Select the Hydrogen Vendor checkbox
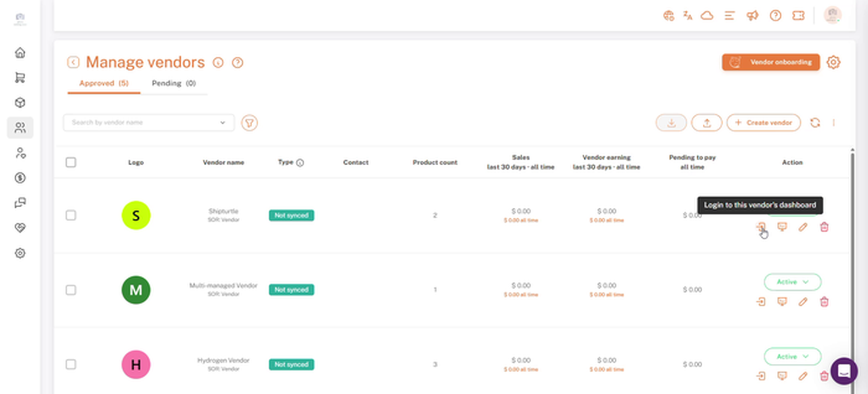Viewport: 868px width, 394px height. pos(71,364)
